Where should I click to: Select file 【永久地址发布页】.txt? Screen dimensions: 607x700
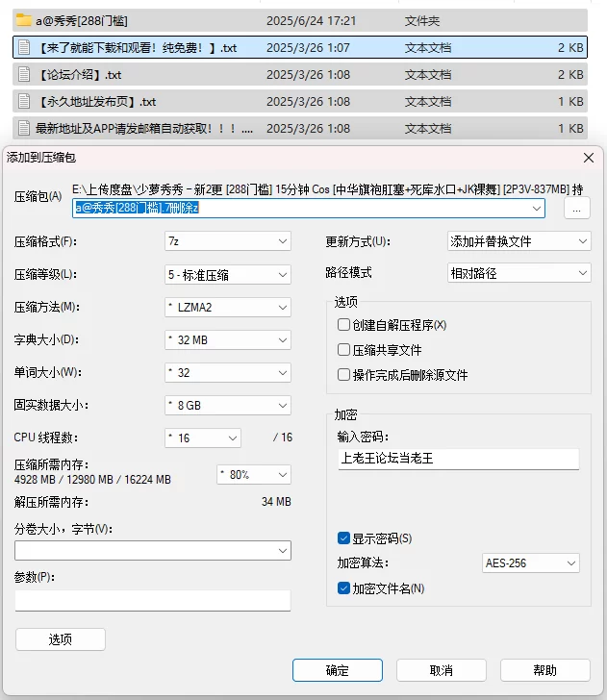300,101
